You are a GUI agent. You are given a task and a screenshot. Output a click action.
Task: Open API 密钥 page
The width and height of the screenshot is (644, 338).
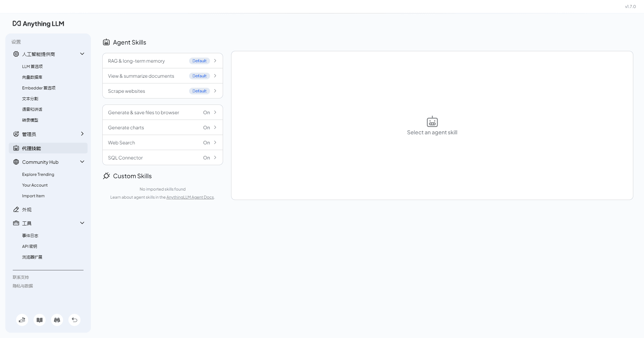(x=30, y=246)
